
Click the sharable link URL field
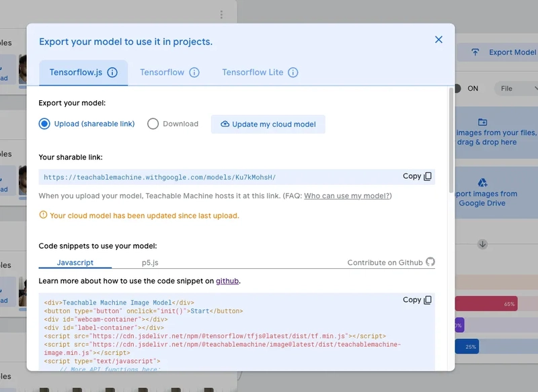(x=215, y=178)
